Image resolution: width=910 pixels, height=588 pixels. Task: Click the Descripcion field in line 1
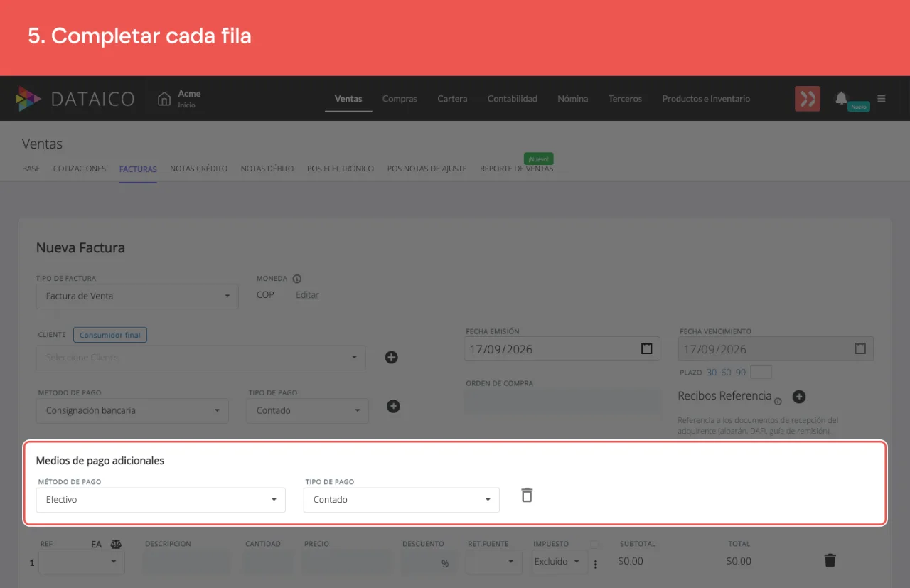(186, 562)
